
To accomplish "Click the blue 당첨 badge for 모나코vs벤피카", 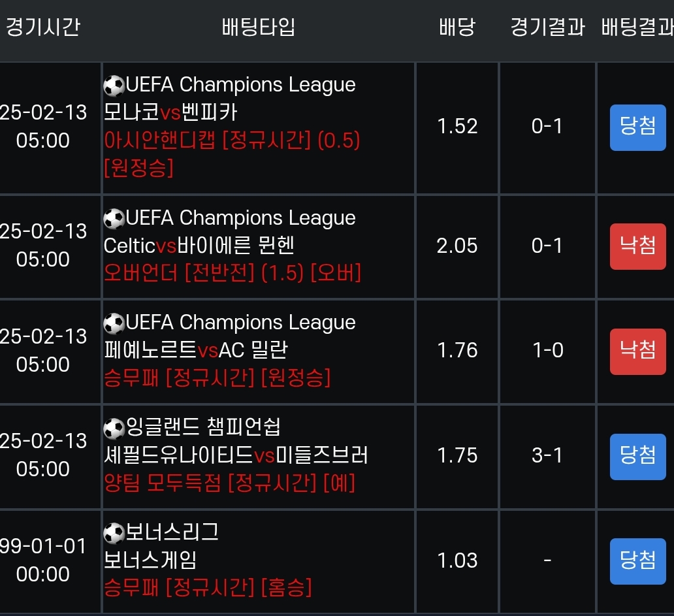I will click(x=637, y=127).
